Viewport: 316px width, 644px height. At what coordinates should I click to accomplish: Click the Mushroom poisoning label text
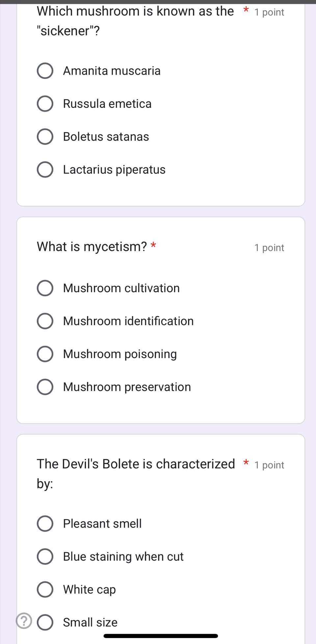(x=120, y=354)
